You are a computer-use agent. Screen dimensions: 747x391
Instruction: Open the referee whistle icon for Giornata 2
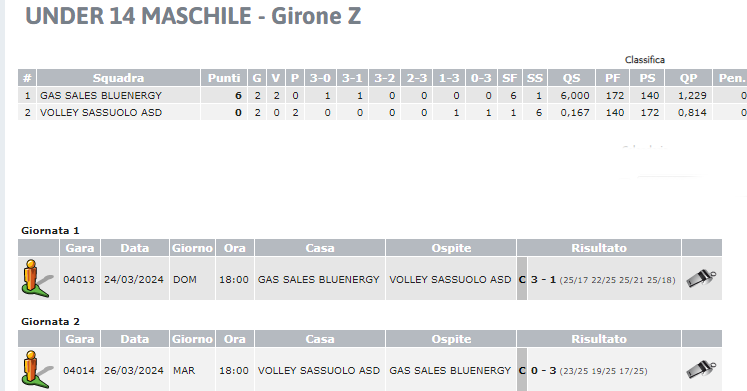tap(701, 370)
